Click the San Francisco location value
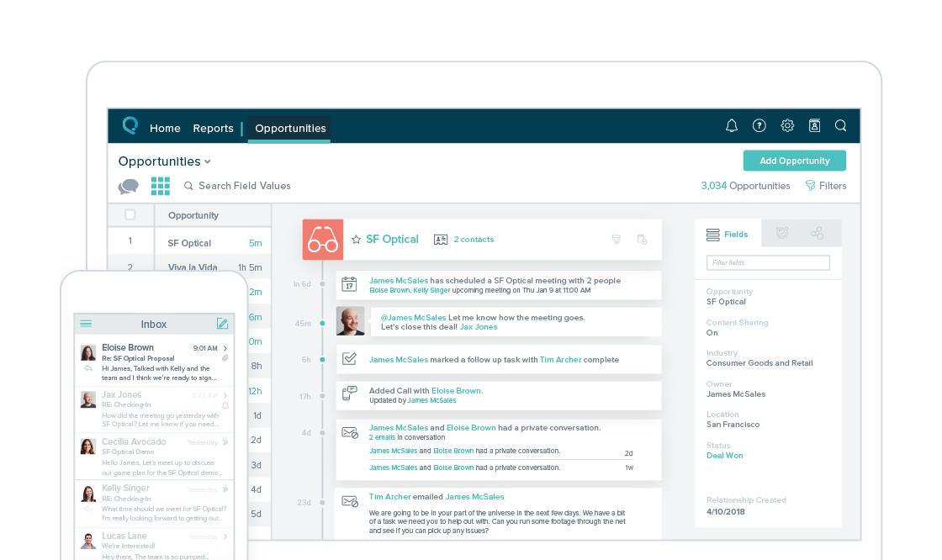Image resolution: width=942 pixels, height=560 pixels. [x=733, y=425]
